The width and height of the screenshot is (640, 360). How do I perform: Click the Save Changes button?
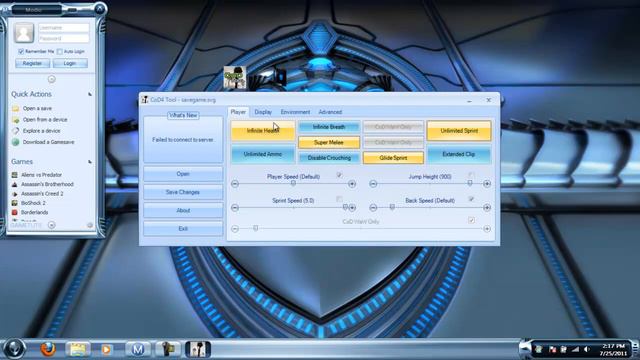[x=183, y=192]
